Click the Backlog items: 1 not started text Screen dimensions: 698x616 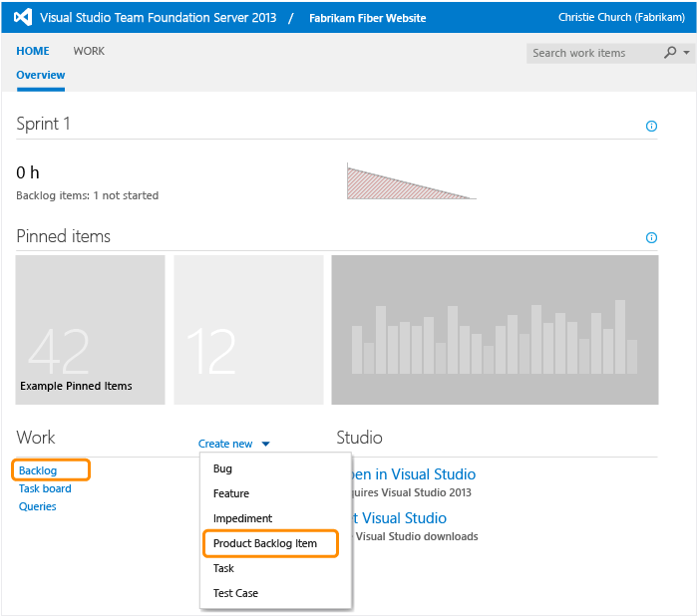[88, 195]
